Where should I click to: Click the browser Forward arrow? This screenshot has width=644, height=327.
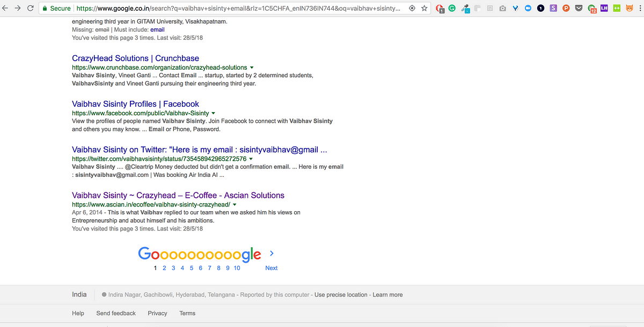[18, 8]
